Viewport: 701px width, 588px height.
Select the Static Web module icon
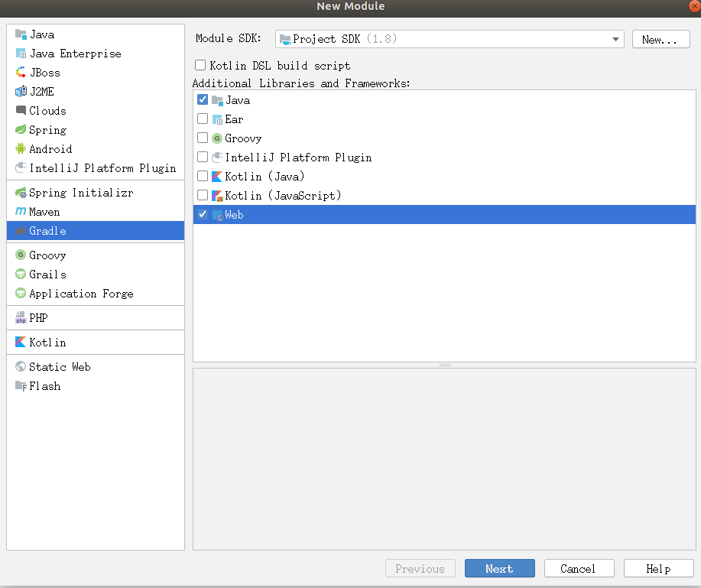tap(21, 366)
